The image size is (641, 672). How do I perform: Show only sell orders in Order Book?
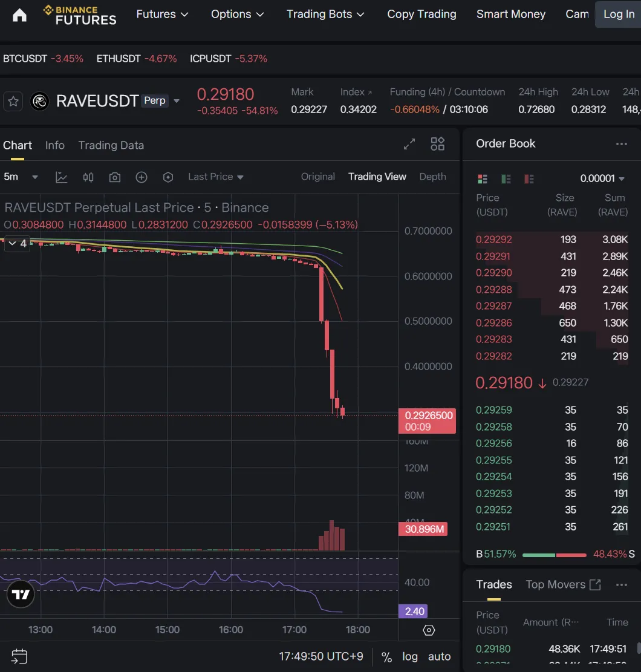[529, 178]
